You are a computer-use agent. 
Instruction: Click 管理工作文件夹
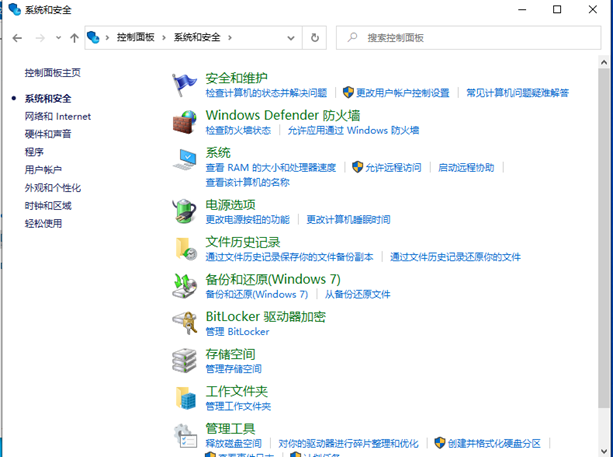(x=238, y=407)
